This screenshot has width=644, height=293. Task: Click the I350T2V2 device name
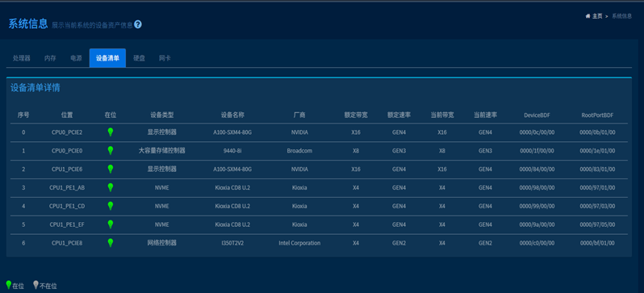pyautogui.click(x=232, y=243)
